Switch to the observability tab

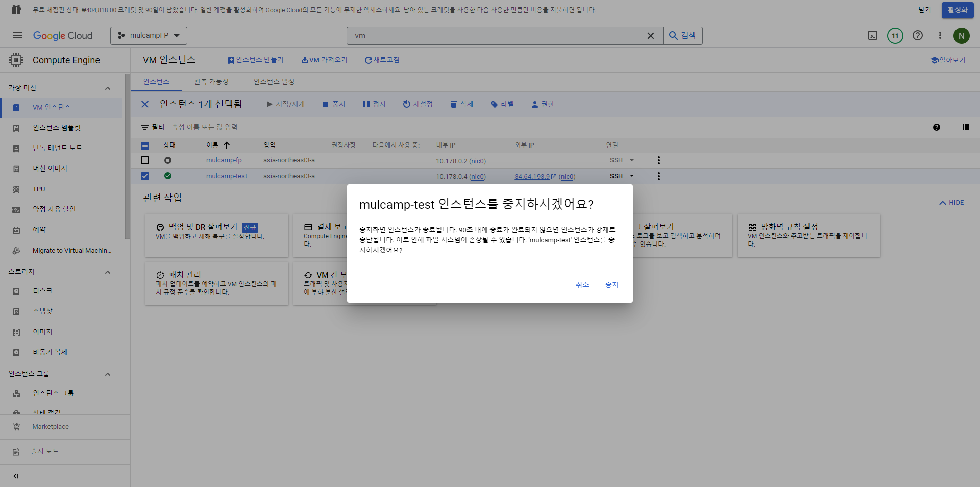coord(211,82)
